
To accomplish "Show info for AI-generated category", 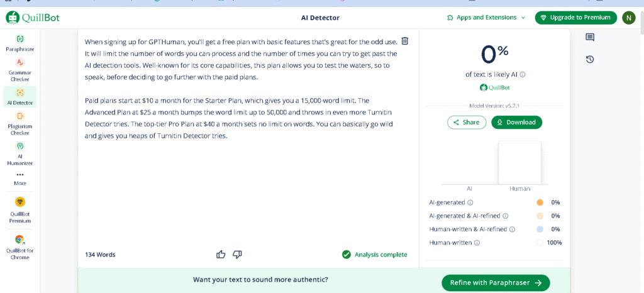I will 470,202.
